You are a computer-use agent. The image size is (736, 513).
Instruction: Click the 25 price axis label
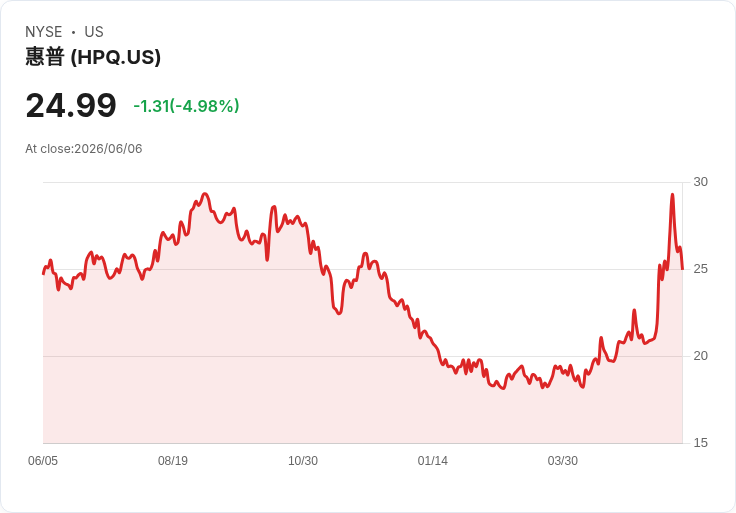[x=700, y=269]
